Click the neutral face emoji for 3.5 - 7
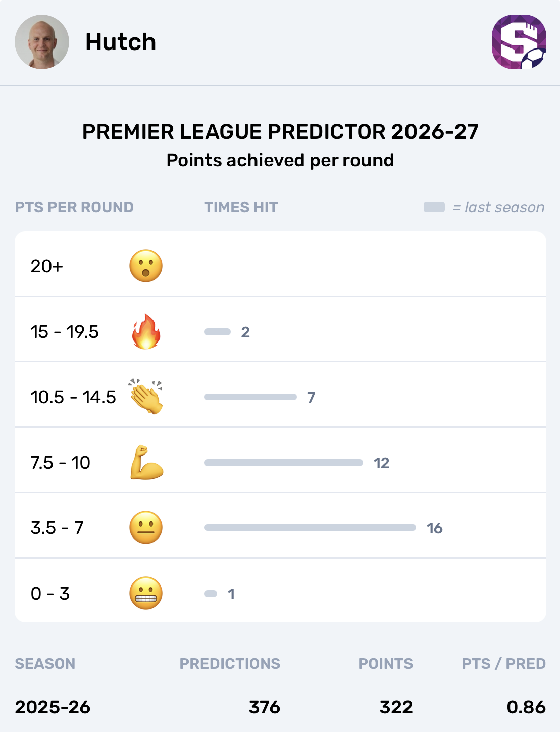Image resolution: width=560 pixels, height=732 pixels. pos(146,527)
